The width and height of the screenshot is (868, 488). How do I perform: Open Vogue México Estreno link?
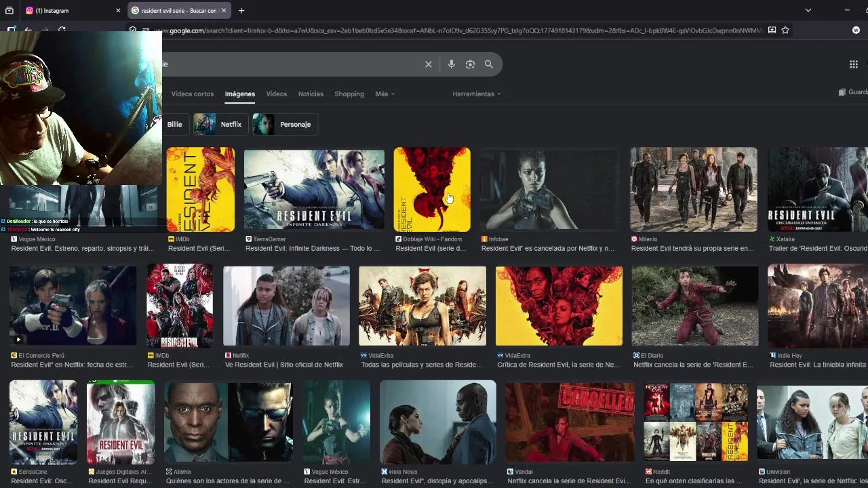[x=83, y=249]
